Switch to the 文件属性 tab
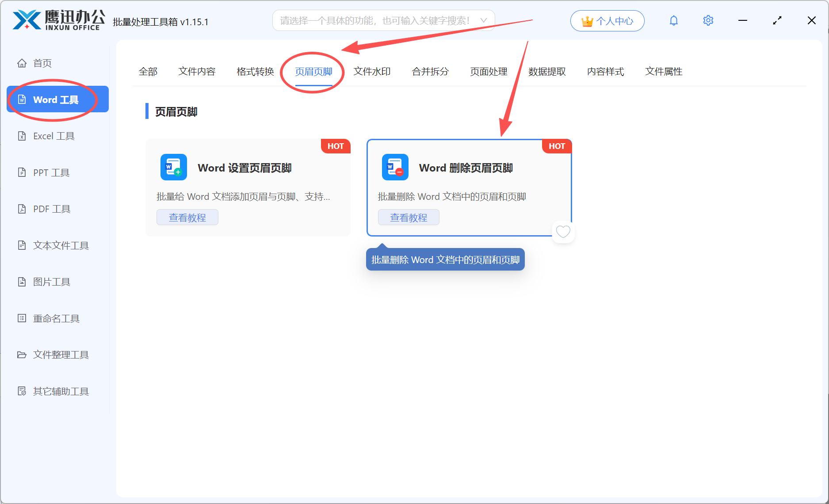The height and width of the screenshot is (504, 829). pos(664,72)
